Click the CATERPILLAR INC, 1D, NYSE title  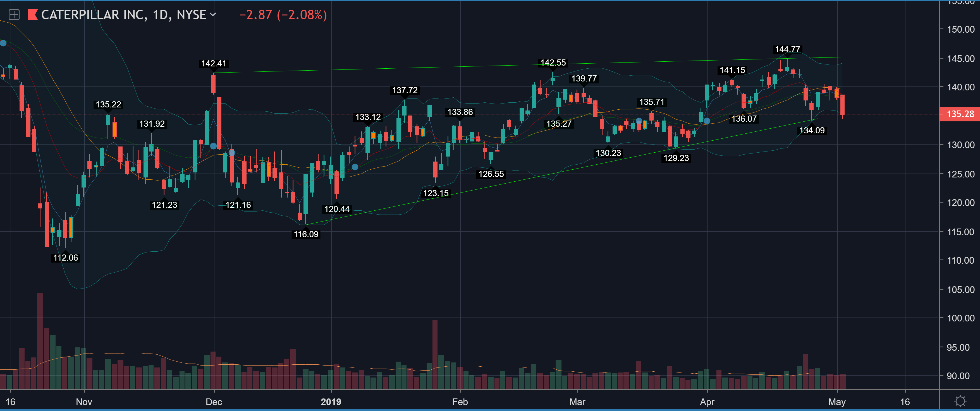[124, 15]
